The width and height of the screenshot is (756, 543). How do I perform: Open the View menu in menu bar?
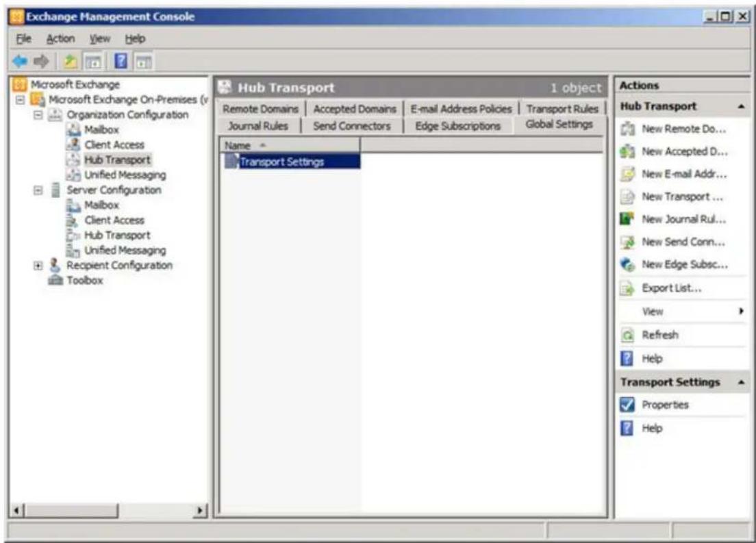coord(100,38)
